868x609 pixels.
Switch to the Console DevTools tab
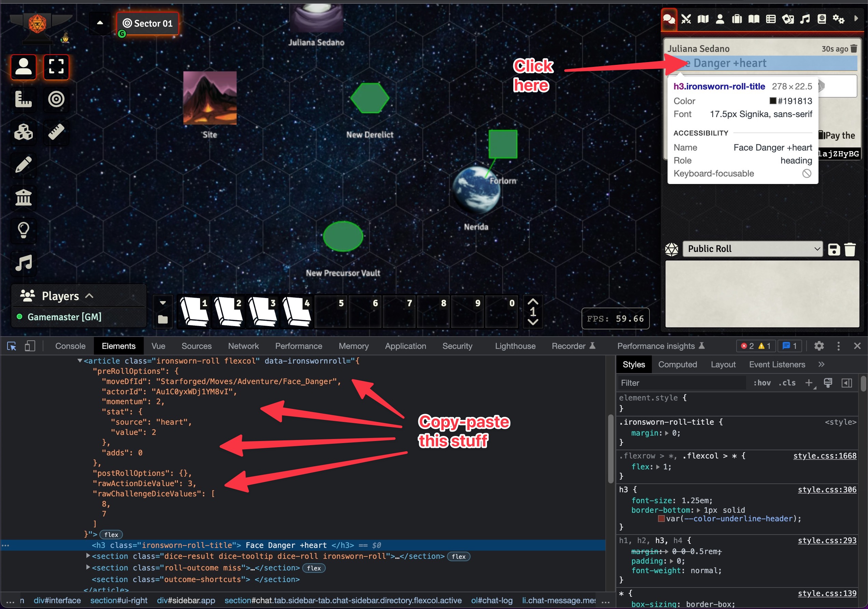(x=70, y=346)
